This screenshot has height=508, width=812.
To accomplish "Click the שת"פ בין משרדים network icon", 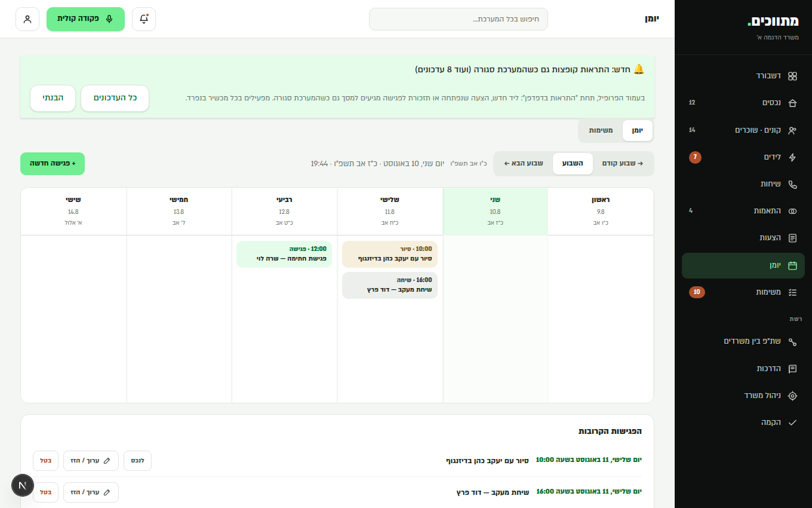I will [x=792, y=341].
